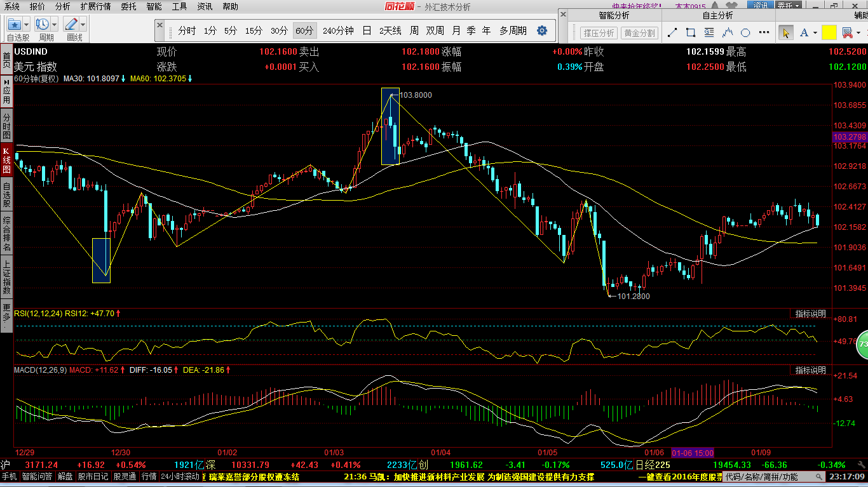
Task: Open the 系统 menu
Action: [11, 6]
